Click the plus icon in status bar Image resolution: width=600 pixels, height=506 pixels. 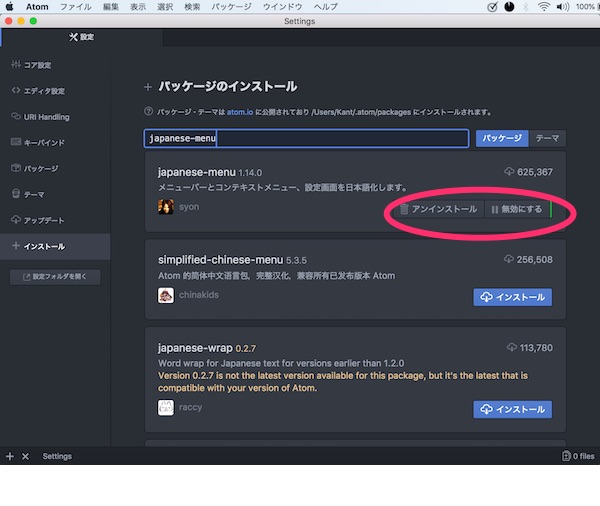pos(10,456)
